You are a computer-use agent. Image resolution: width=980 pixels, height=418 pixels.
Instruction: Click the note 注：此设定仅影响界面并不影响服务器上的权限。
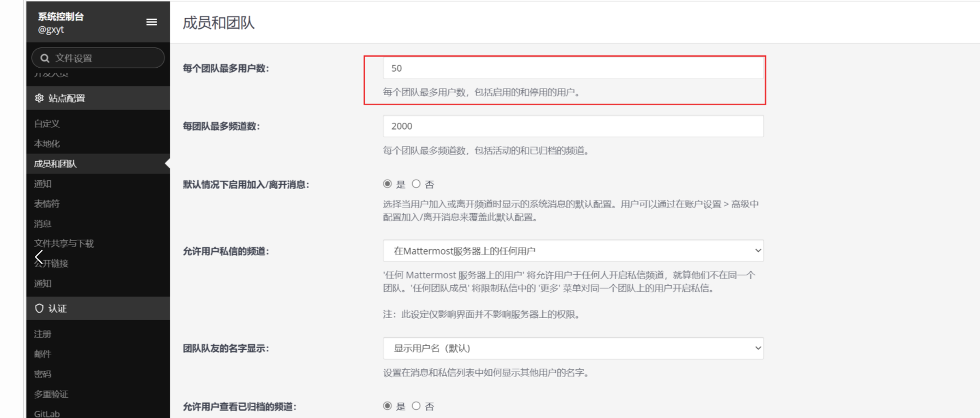[x=483, y=315]
